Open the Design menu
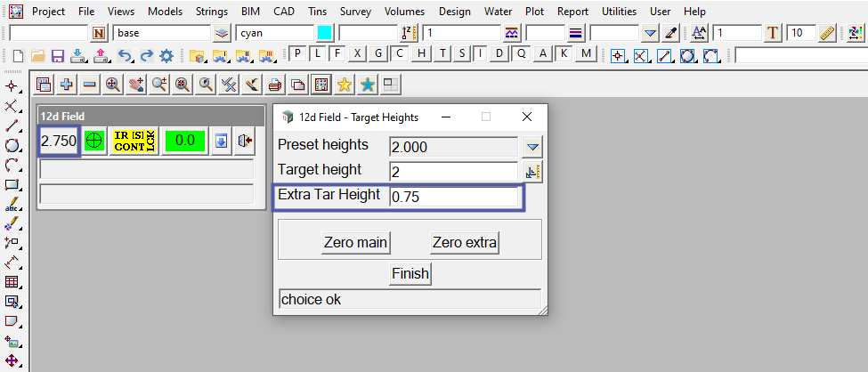The image size is (868, 372). click(x=454, y=12)
